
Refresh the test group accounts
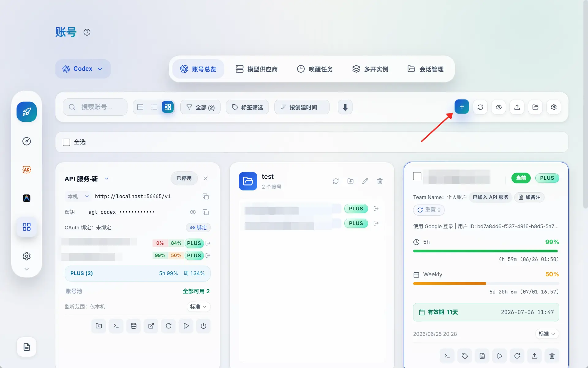click(336, 181)
